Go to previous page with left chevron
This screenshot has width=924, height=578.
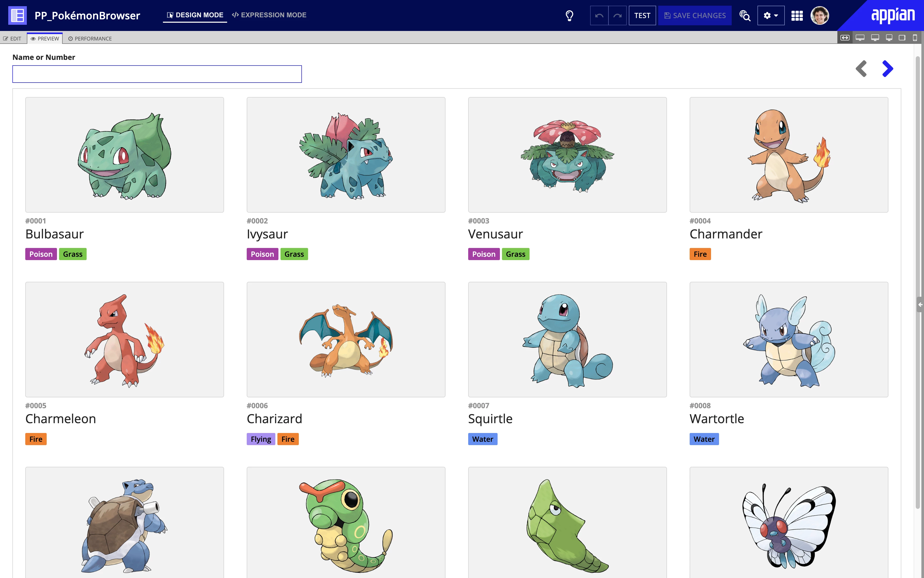(861, 69)
